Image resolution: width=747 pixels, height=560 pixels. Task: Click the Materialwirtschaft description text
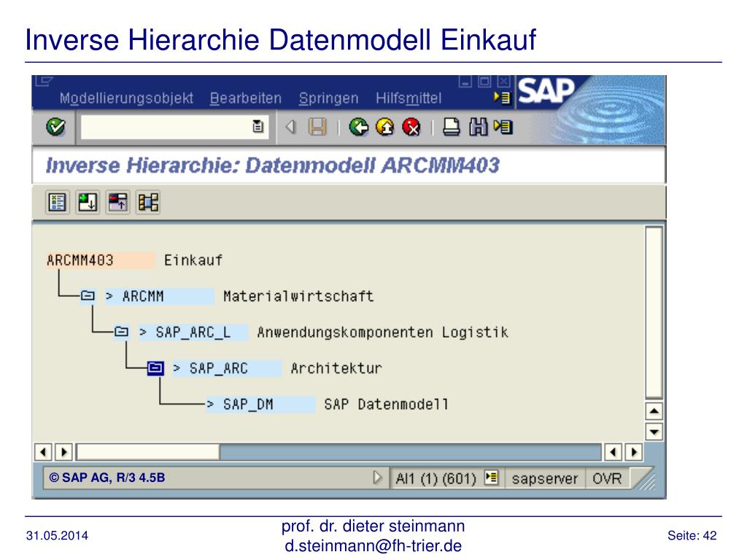tap(298, 296)
